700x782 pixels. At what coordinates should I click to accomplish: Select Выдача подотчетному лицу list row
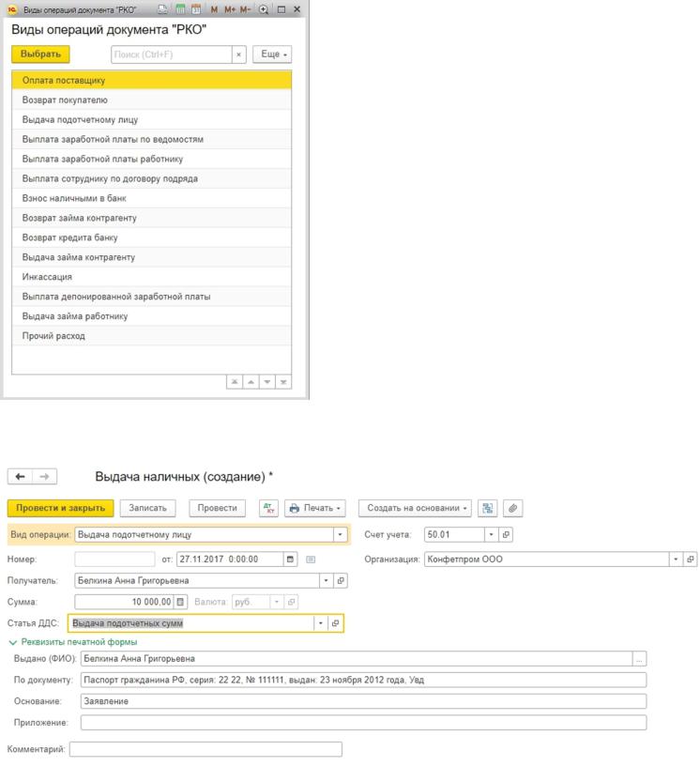[x=152, y=120]
